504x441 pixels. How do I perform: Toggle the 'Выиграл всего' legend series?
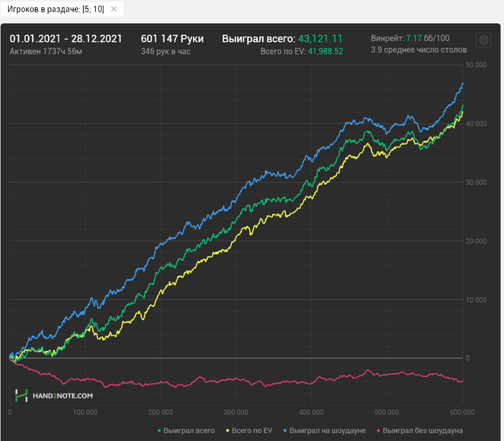pos(186,430)
